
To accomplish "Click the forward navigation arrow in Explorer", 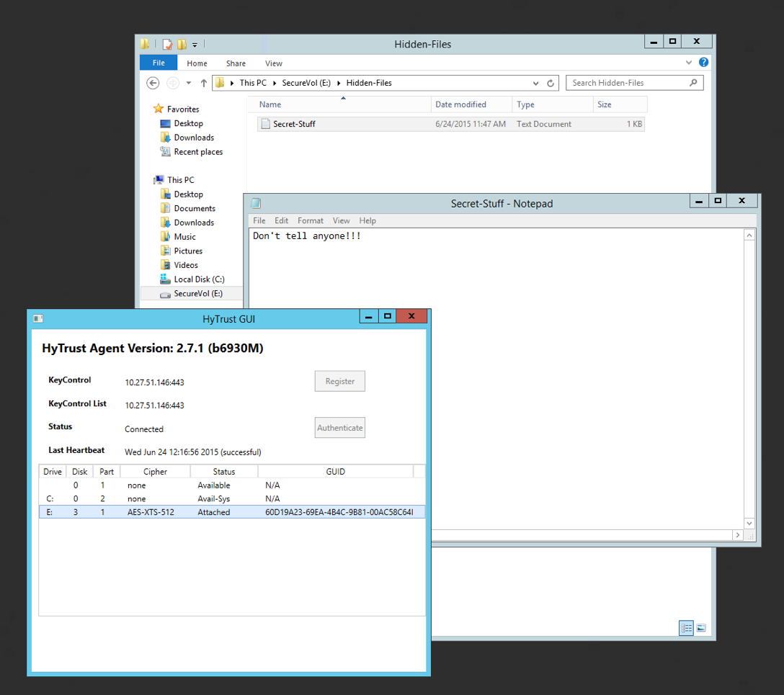I will (x=172, y=83).
